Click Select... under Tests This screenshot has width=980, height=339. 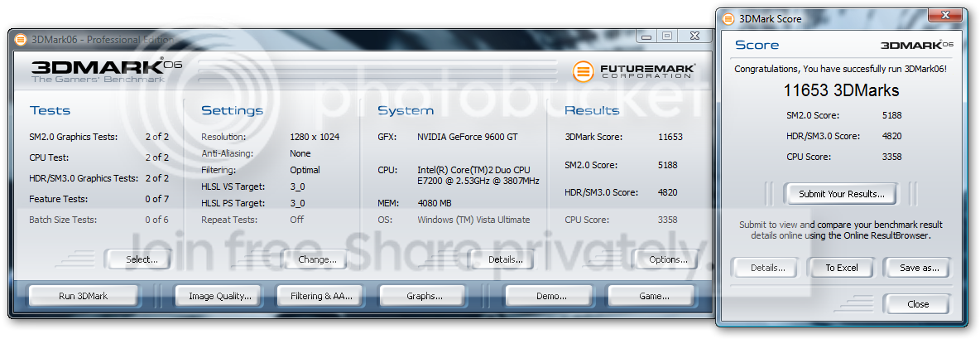tap(137, 259)
